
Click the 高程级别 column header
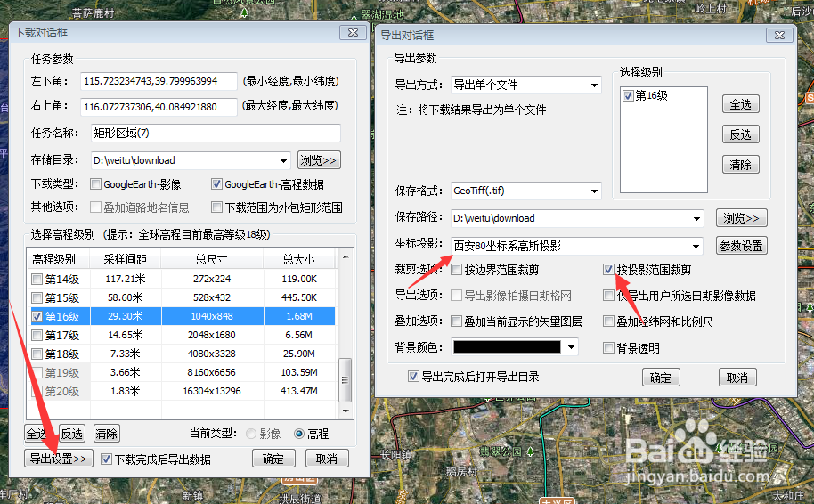58,259
